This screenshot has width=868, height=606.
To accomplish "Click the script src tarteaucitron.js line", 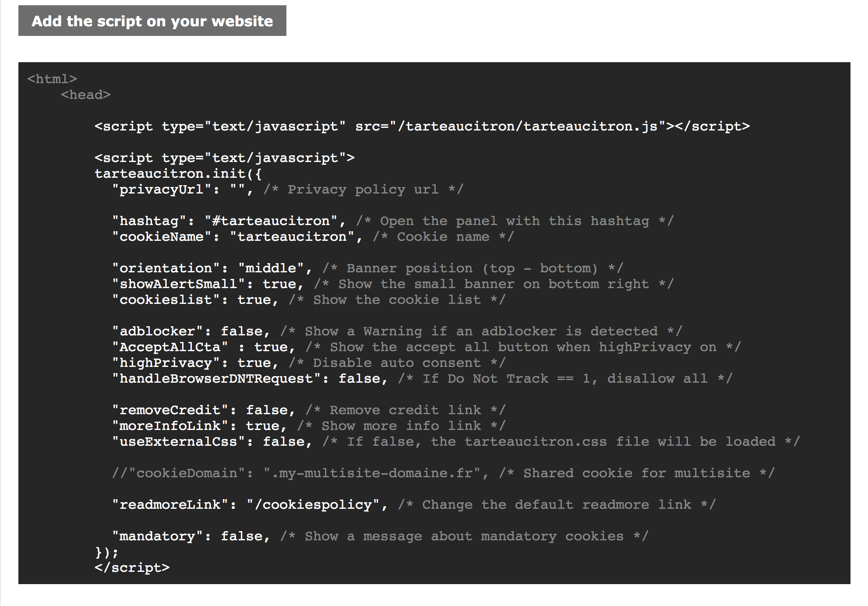I will 422,126.
